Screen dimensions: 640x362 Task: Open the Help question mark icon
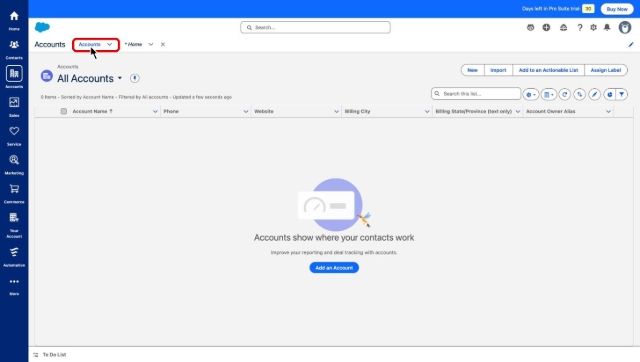[580, 27]
